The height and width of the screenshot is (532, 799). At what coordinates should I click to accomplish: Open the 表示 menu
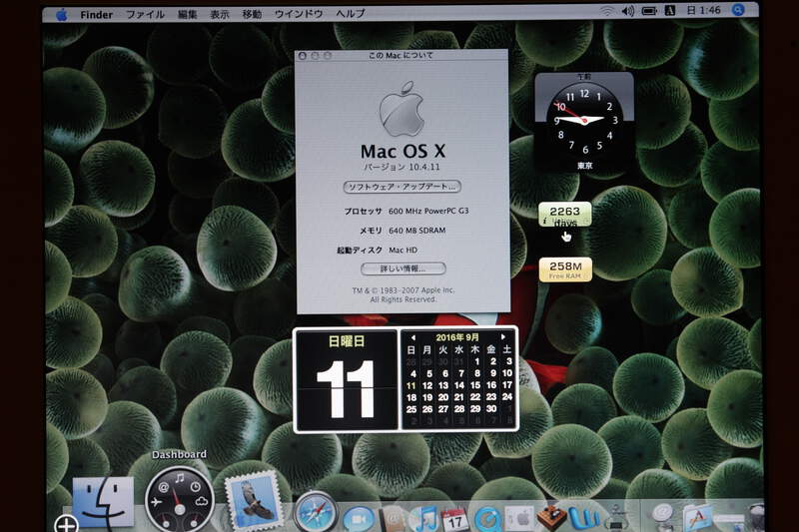[220, 14]
